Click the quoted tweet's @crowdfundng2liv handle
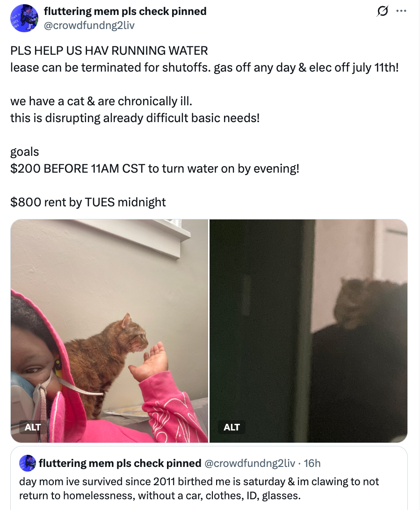420x510 pixels. pos(249,463)
